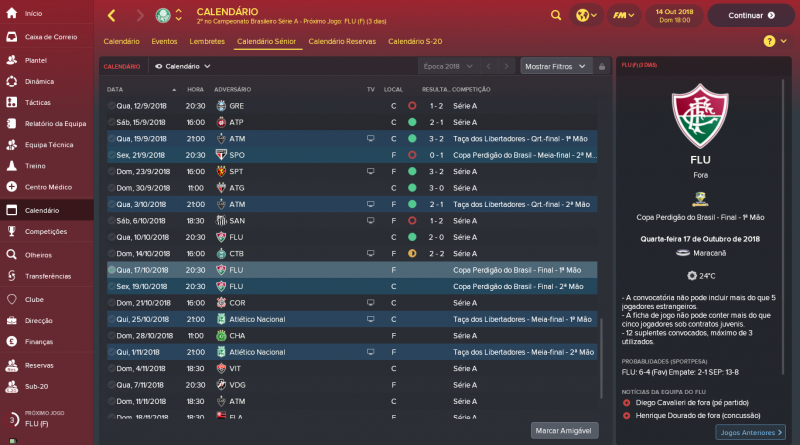Go back with the left arrow
Screen dimensions: 800x445
click(x=111, y=16)
